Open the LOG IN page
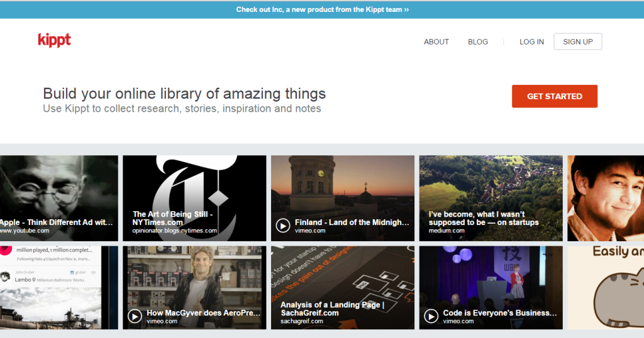The width and height of the screenshot is (644, 338). [531, 42]
